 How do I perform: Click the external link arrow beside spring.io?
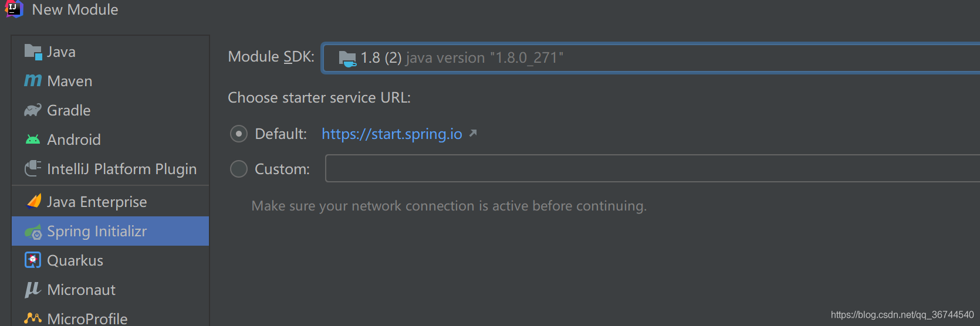click(x=473, y=133)
